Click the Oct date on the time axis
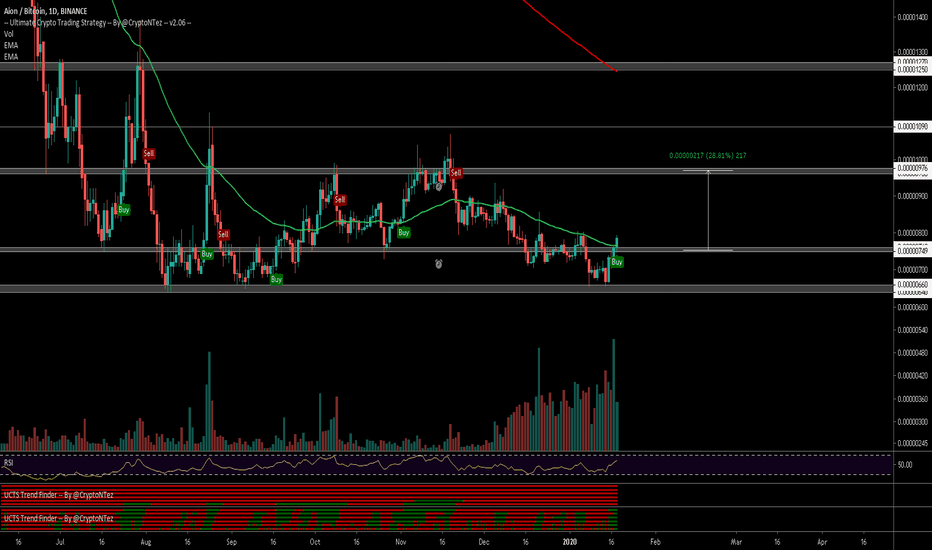Image resolution: width=932 pixels, height=550 pixels. coord(315,542)
